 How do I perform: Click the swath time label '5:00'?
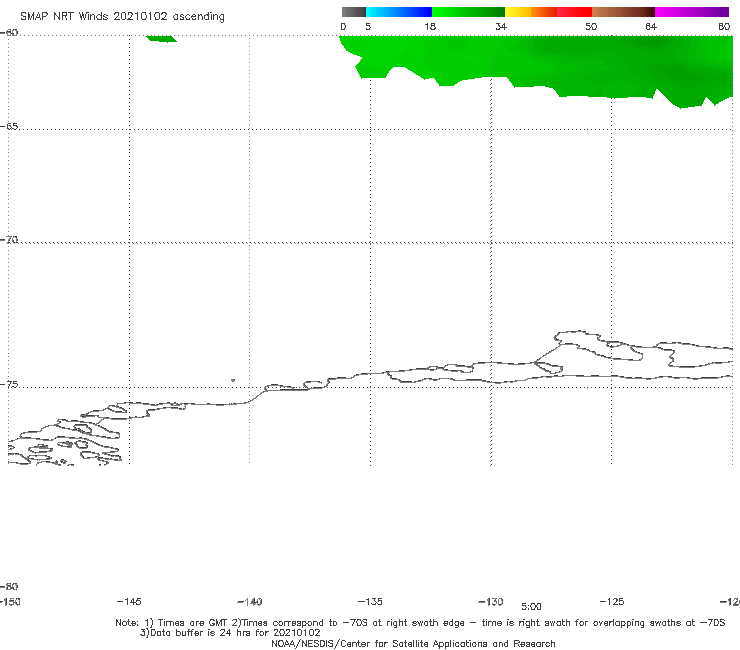531,607
